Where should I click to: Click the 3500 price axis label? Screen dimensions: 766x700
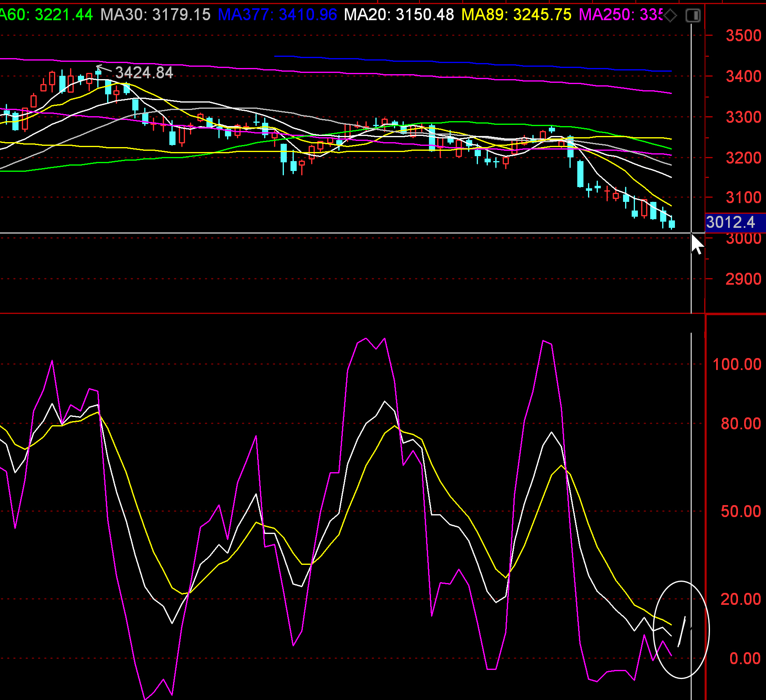[743, 35]
